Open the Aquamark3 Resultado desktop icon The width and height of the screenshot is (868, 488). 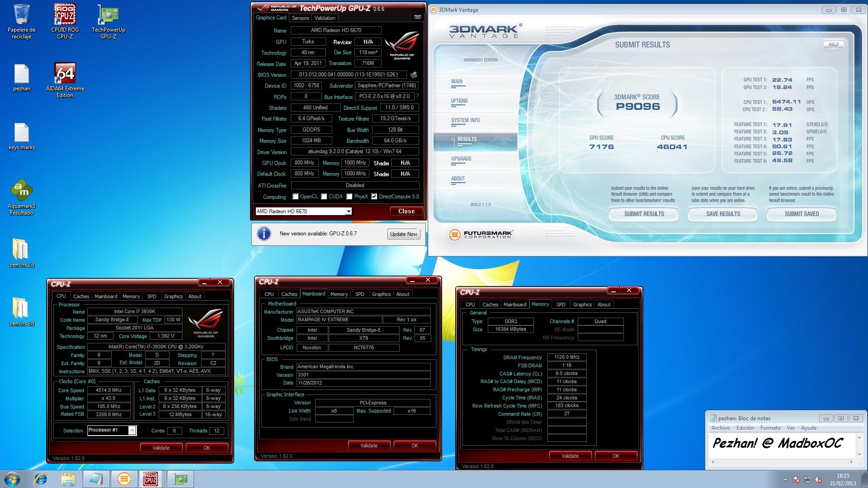(21, 197)
